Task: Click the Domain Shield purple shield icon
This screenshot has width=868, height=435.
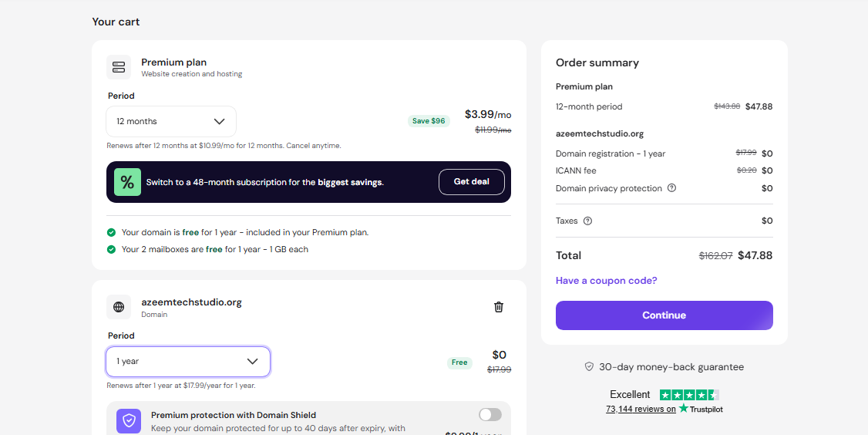Action: coord(129,421)
